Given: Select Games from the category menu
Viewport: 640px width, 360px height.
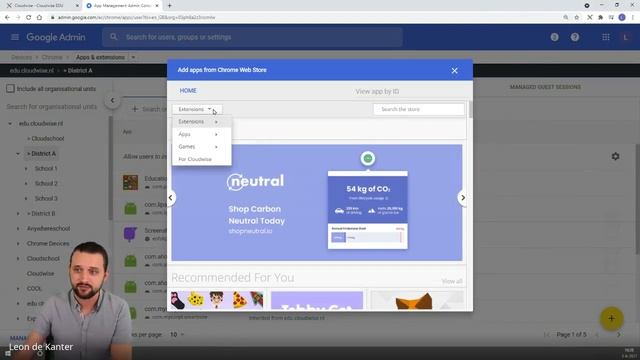Looking at the screenshot, I should point(202,147).
